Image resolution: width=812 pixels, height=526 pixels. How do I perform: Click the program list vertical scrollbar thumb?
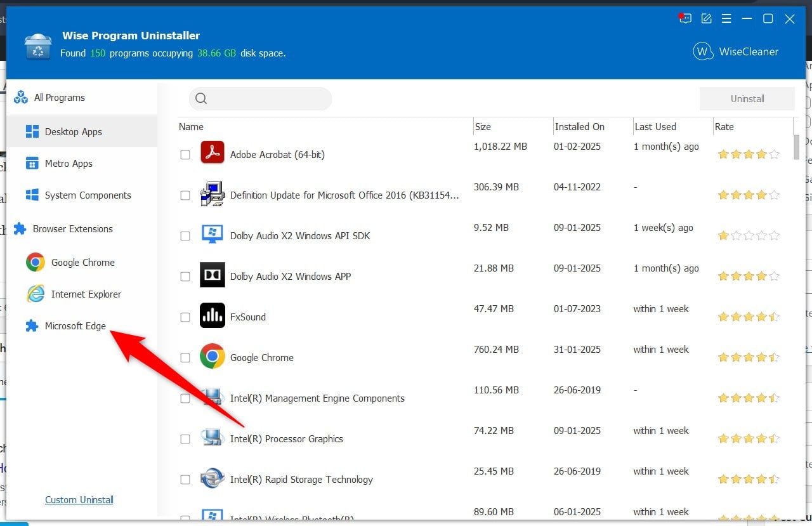(x=796, y=147)
